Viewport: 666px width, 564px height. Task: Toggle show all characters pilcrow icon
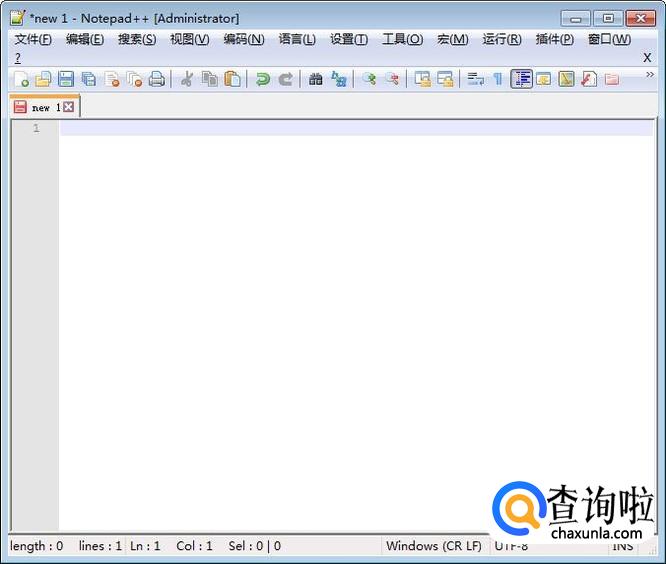497,79
